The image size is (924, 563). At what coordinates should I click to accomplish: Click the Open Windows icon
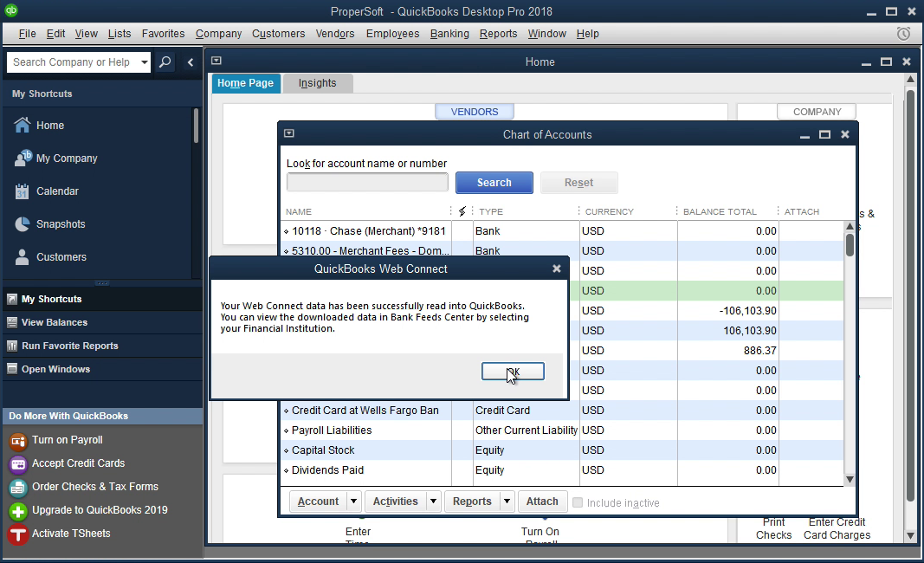coord(12,369)
